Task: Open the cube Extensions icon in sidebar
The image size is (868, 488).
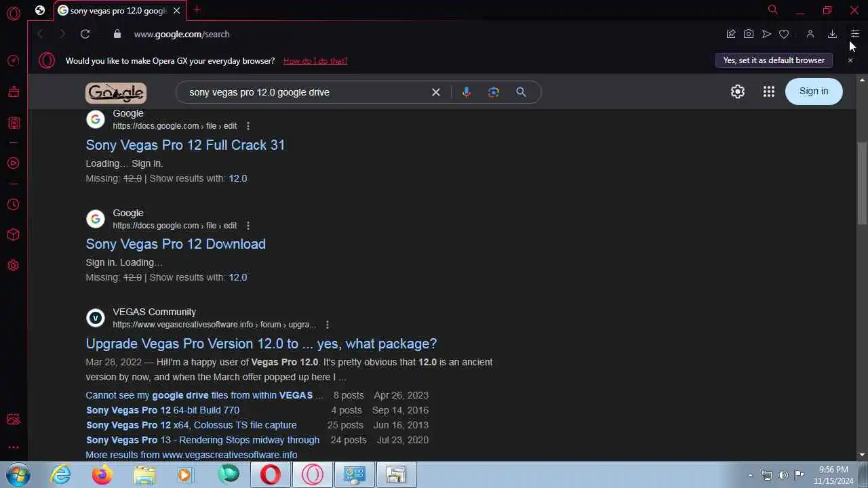Action: click(x=13, y=235)
